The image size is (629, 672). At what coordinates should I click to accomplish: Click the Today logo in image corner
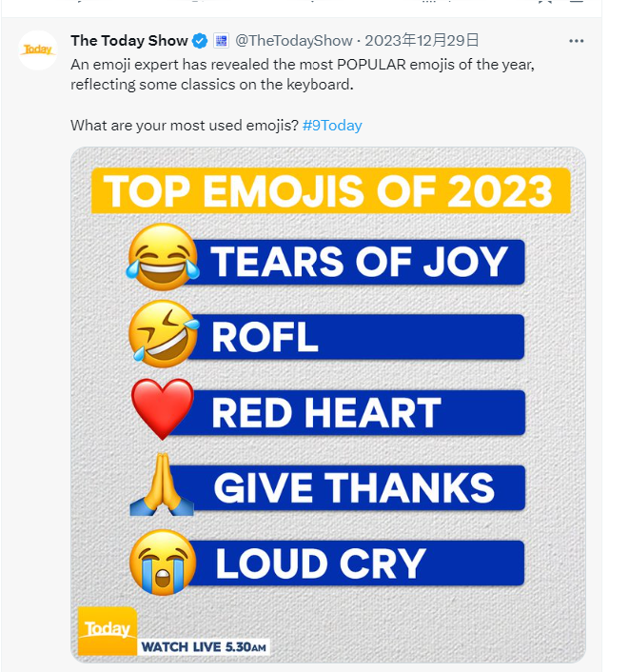point(107,629)
